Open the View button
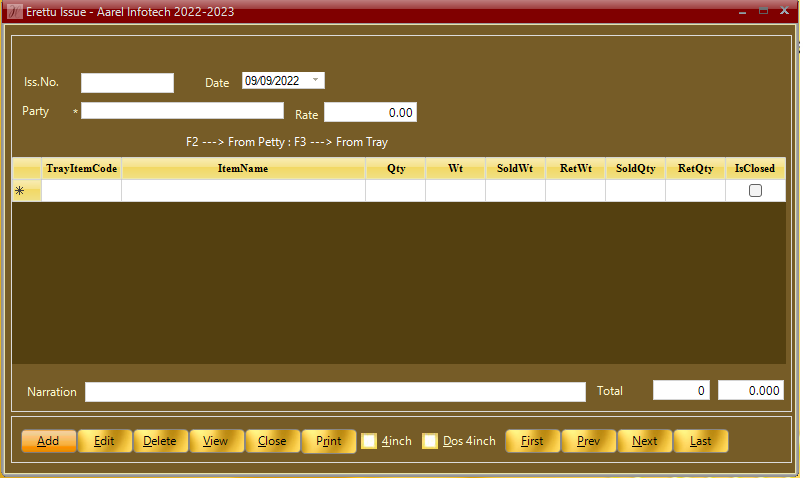 pyautogui.click(x=216, y=441)
